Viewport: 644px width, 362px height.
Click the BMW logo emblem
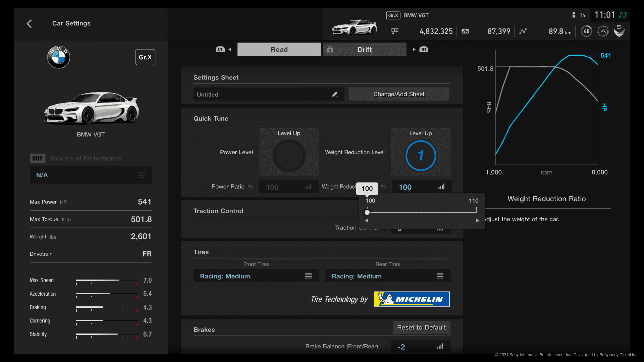point(59,57)
